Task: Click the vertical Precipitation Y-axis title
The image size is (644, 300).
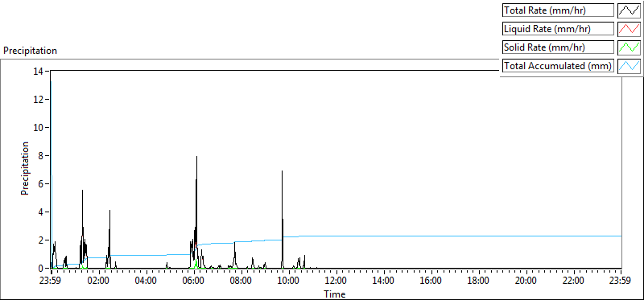Action: tap(25, 168)
